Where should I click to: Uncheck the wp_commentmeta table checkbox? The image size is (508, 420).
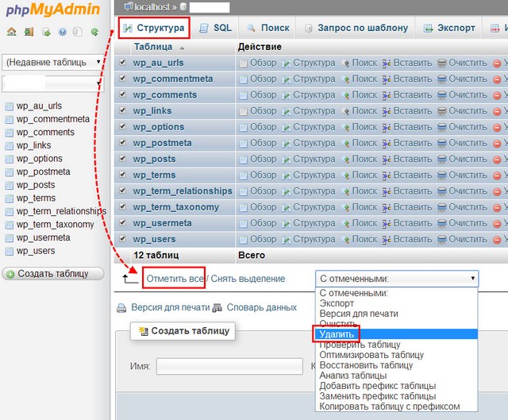point(122,78)
